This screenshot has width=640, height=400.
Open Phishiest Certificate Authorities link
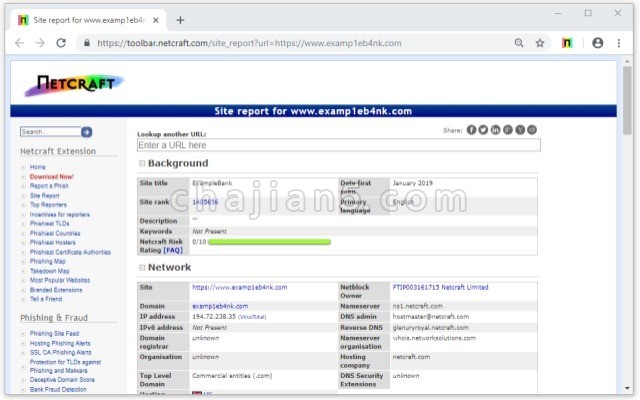pyautogui.click(x=70, y=252)
